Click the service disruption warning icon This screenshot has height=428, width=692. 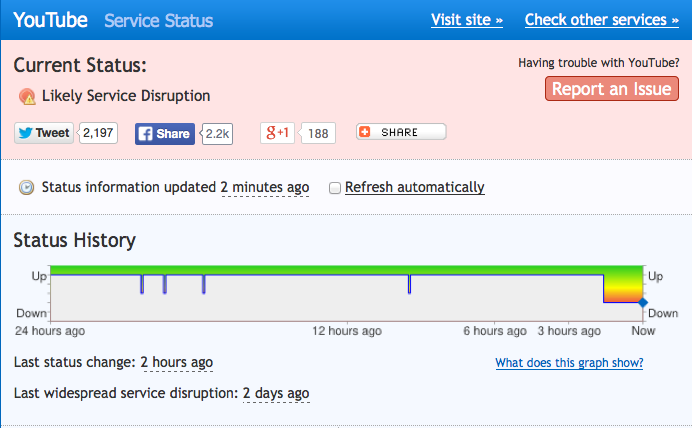[x=27, y=96]
